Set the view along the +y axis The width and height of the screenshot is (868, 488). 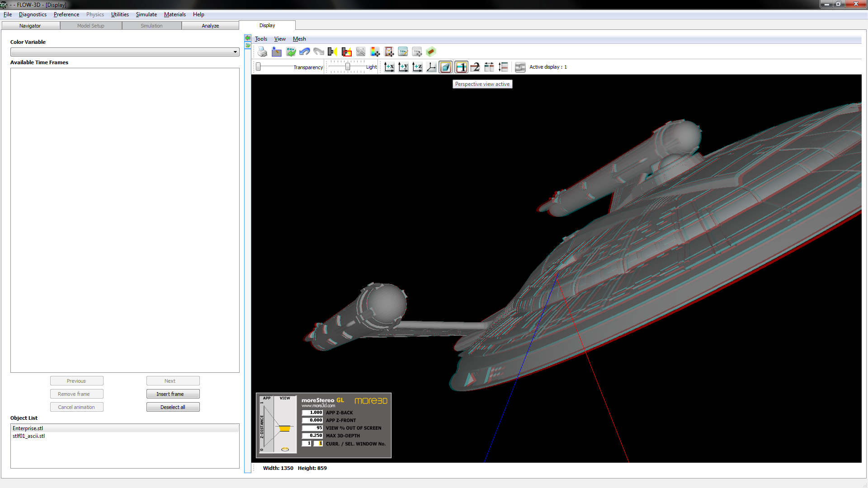tap(403, 67)
